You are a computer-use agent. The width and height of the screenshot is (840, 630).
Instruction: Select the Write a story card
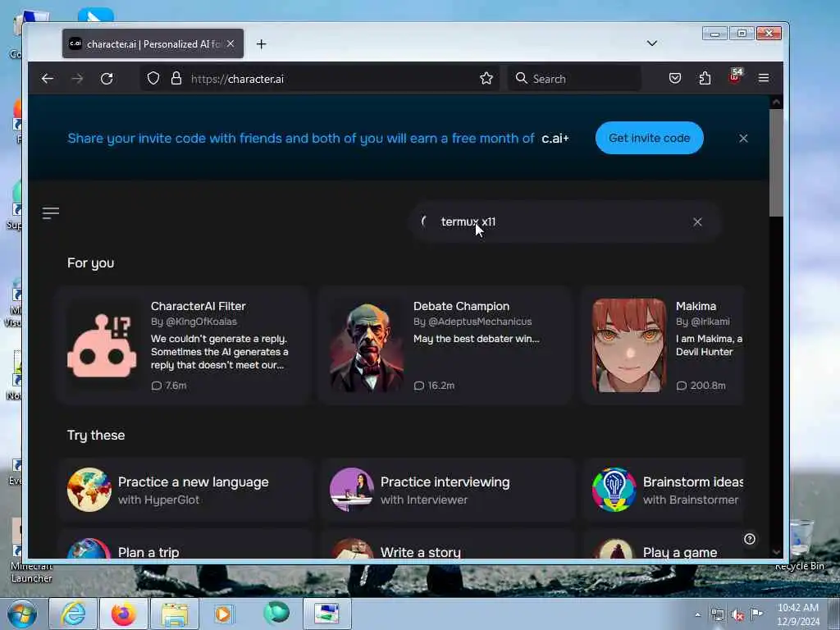(449, 545)
